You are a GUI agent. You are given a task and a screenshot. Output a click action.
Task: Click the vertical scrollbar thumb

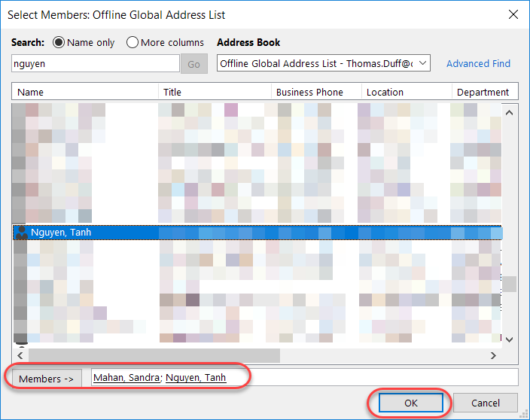[x=510, y=285]
